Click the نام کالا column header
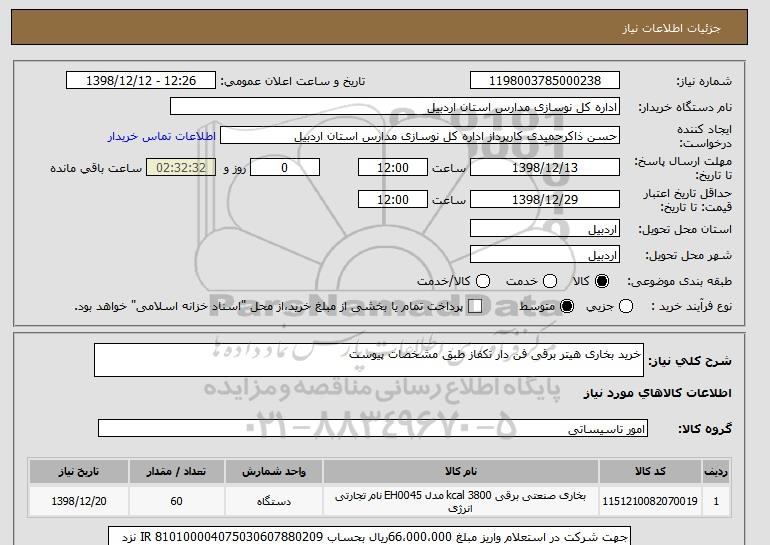This screenshot has width=770, height=545. 461,471
